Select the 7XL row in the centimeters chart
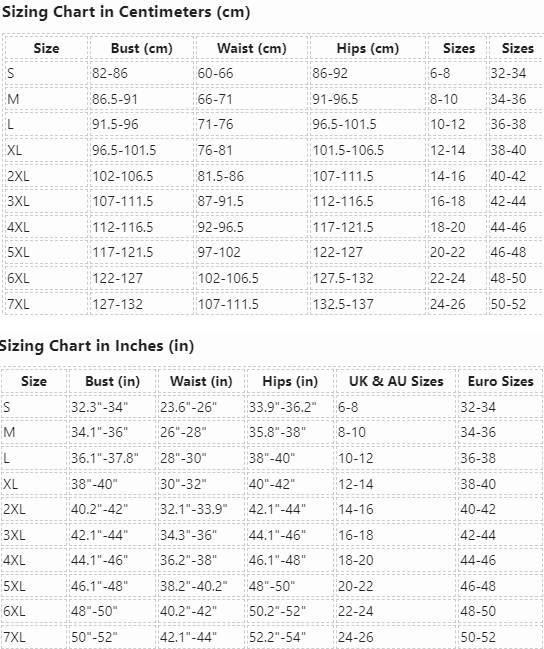 pos(273,304)
